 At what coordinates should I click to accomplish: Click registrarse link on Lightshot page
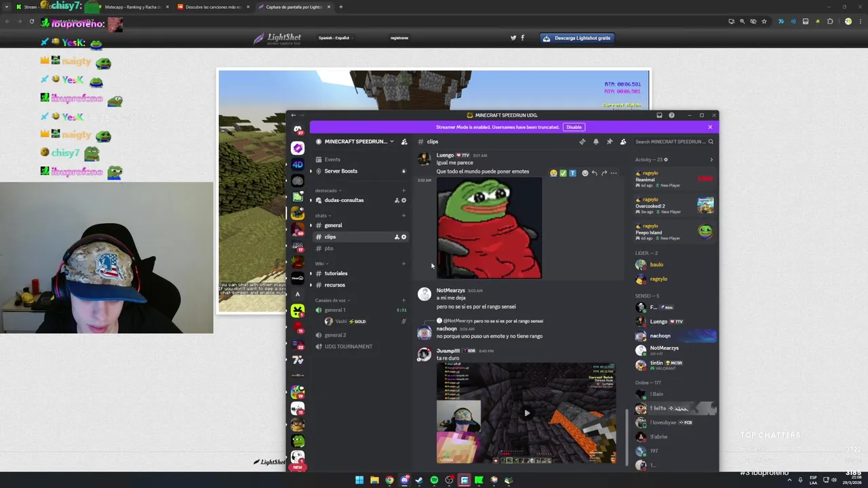coord(399,38)
